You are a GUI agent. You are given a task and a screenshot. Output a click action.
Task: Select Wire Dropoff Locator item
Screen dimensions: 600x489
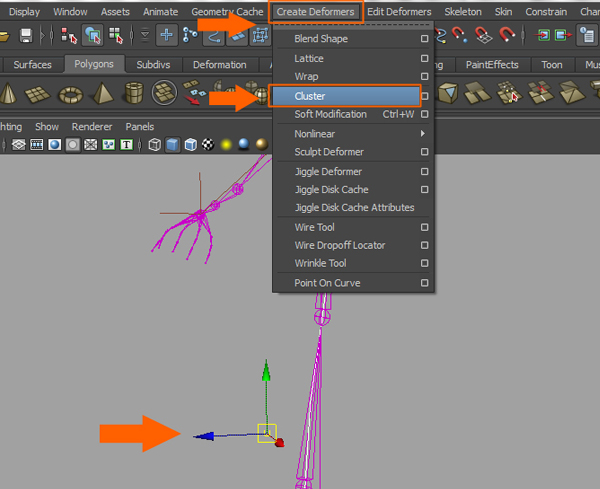tap(339, 245)
